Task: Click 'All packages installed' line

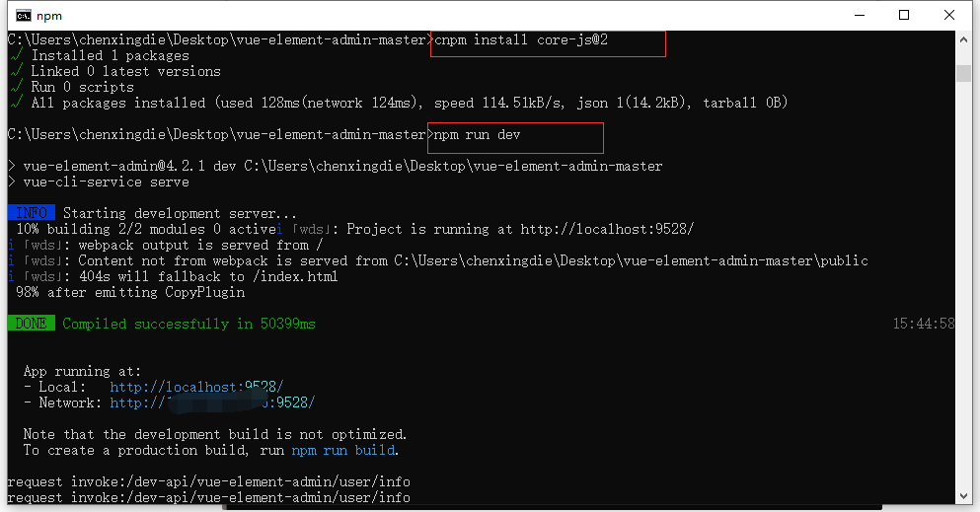Action: [410, 103]
